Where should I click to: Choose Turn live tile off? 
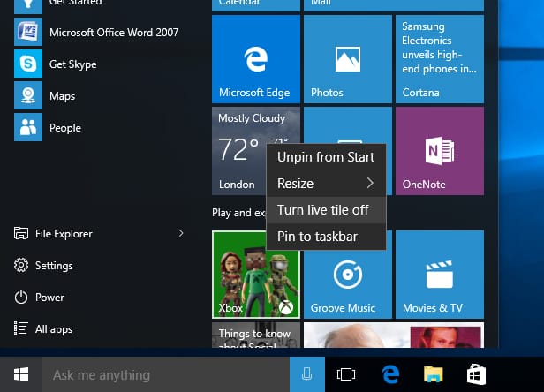click(326, 210)
